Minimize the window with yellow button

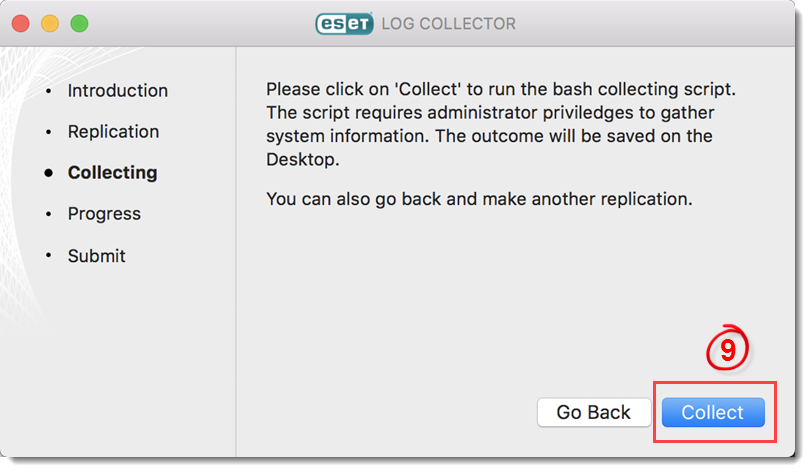(50, 24)
